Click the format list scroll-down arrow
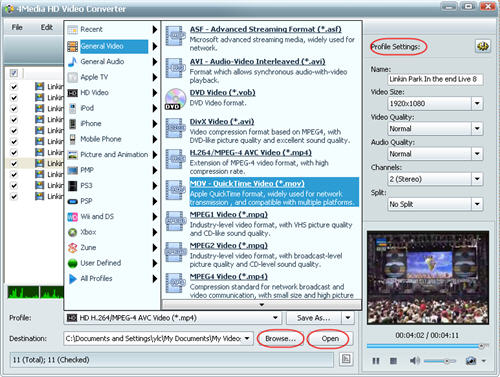Screen dimensions: 500x377 [x=262, y=304]
